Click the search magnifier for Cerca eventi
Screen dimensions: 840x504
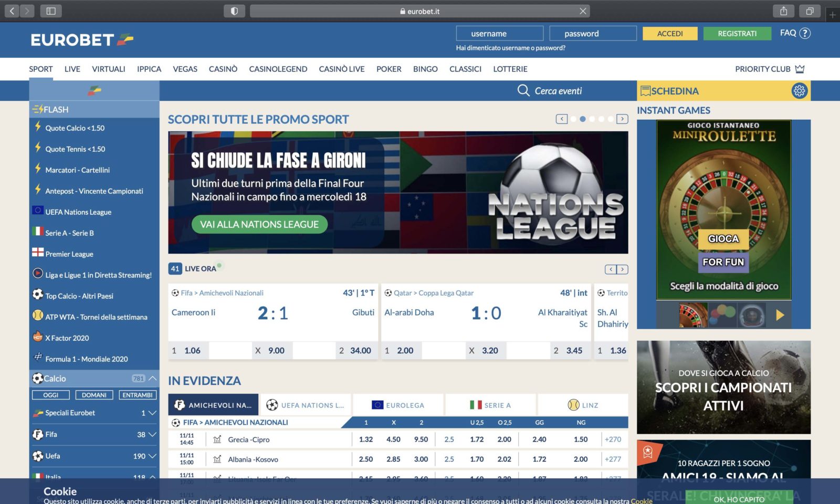[x=523, y=90]
